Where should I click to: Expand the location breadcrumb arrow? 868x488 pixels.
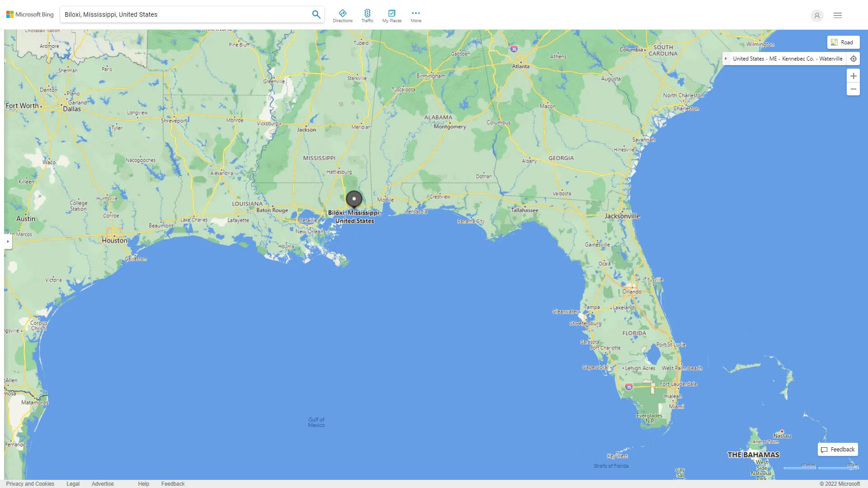tap(726, 58)
